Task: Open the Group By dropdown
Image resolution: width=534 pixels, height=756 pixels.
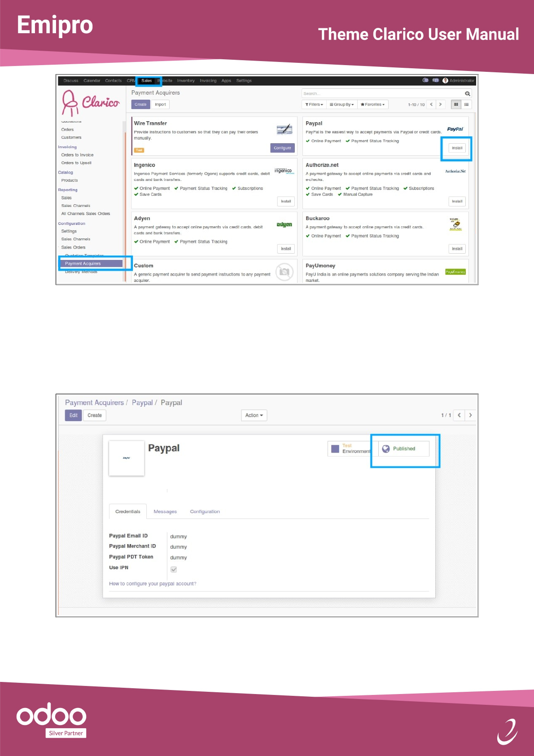Action: click(342, 105)
